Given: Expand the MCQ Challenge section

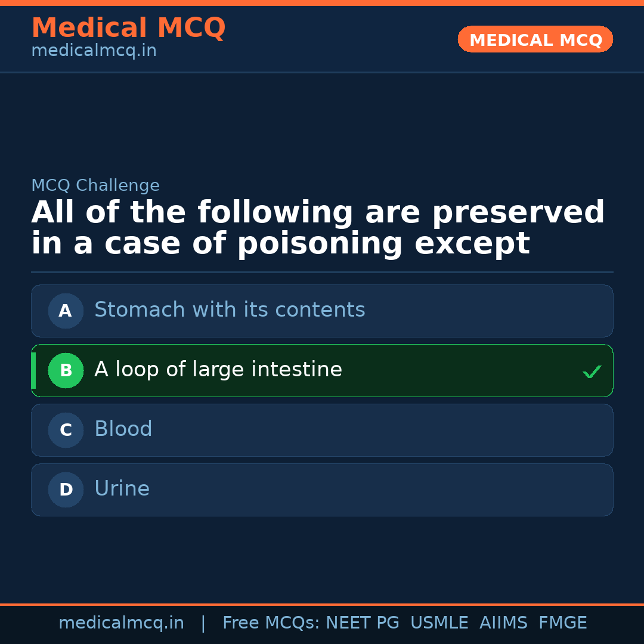Looking at the screenshot, I should [95, 185].
